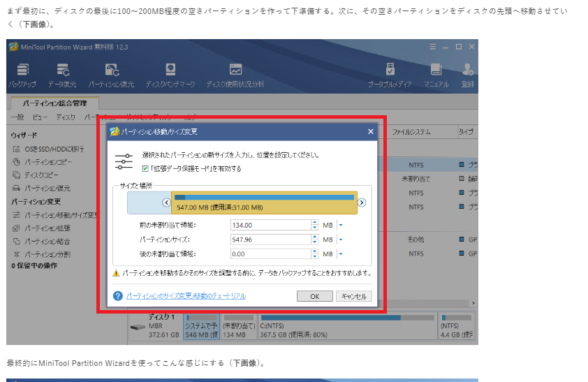Close the パーティション移動/サイズ変更 dialog

[371, 131]
